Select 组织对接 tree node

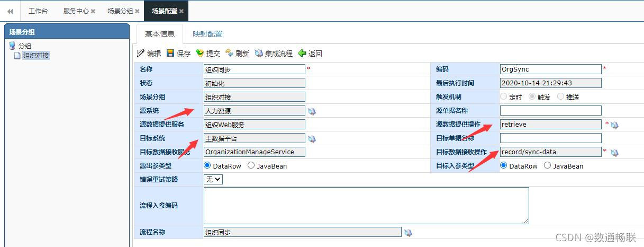(36, 56)
